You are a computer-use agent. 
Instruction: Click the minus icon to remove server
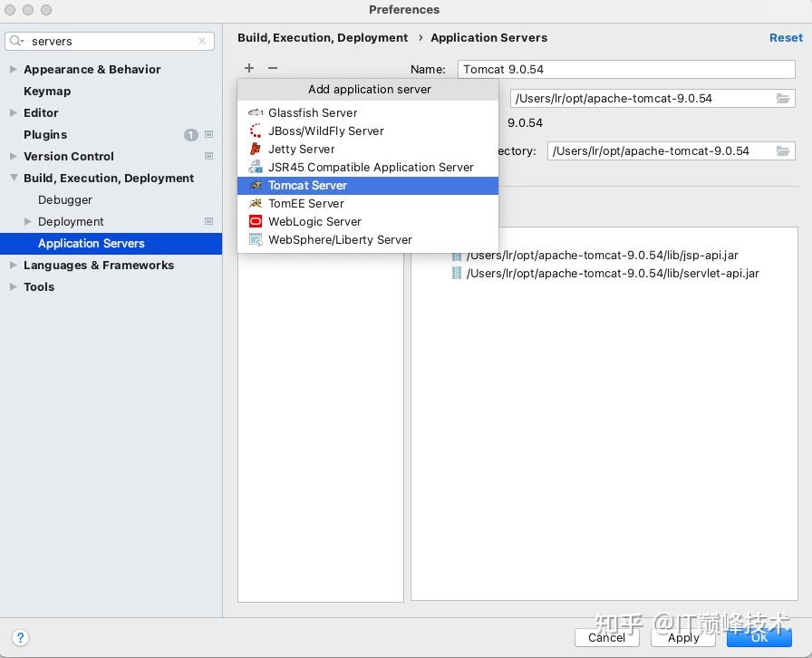click(273, 68)
